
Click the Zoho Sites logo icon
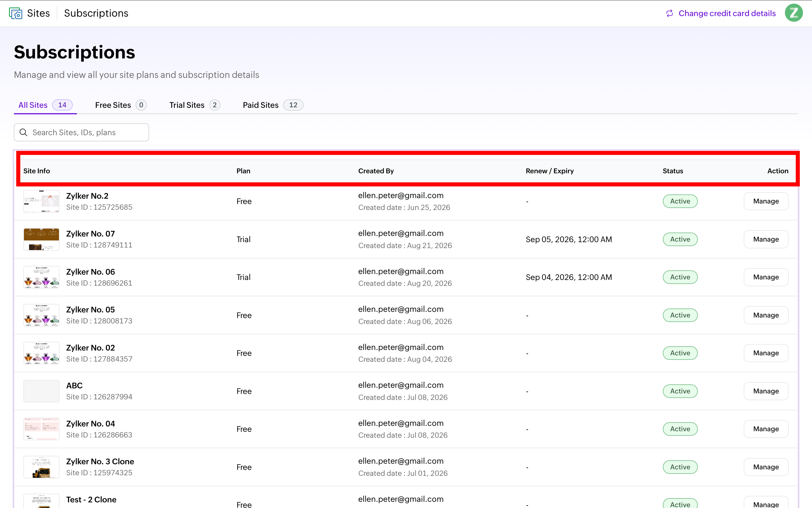pos(16,13)
